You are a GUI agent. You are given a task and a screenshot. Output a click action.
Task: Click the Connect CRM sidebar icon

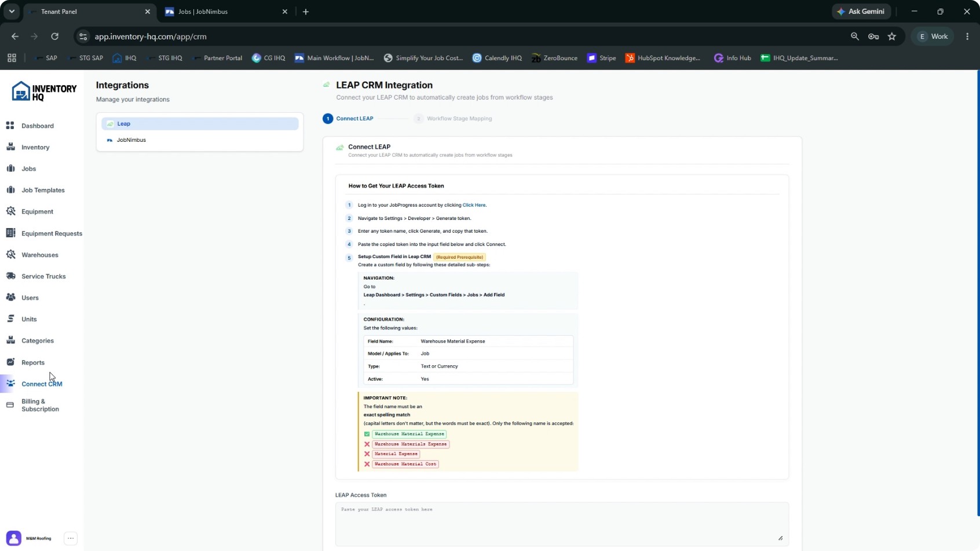tap(10, 384)
